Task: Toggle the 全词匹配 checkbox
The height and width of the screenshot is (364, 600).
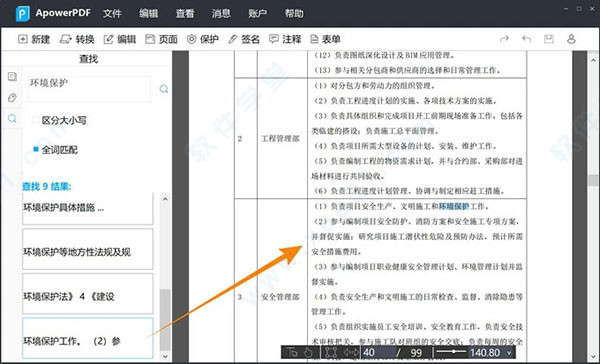Action: point(36,149)
